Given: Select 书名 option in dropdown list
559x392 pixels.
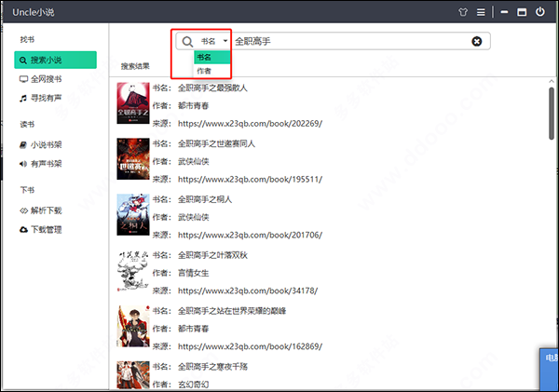Looking at the screenshot, I should (211, 58).
